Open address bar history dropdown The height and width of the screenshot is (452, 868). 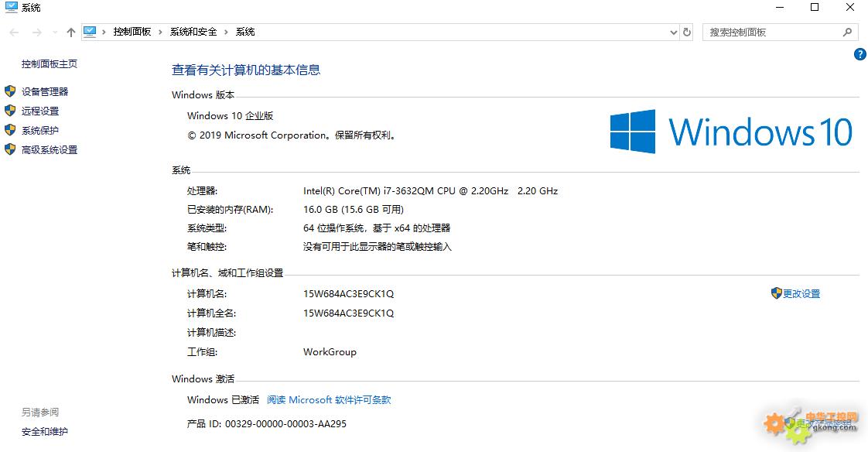coord(673,33)
